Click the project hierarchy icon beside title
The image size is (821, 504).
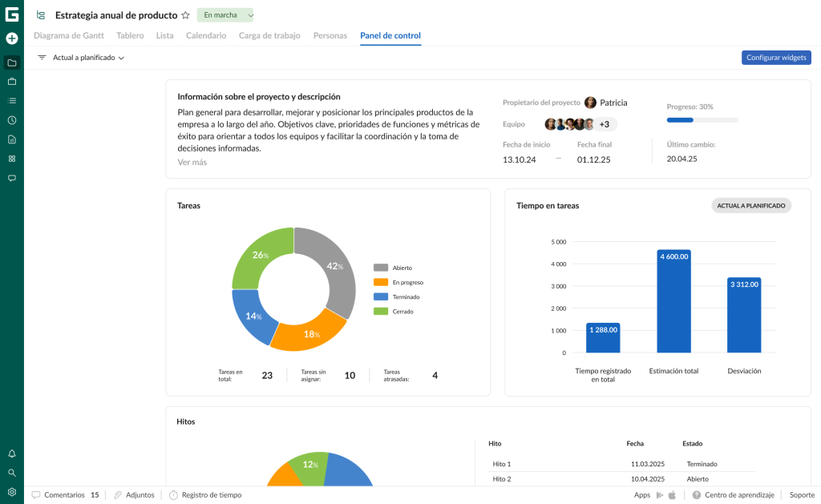click(41, 15)
